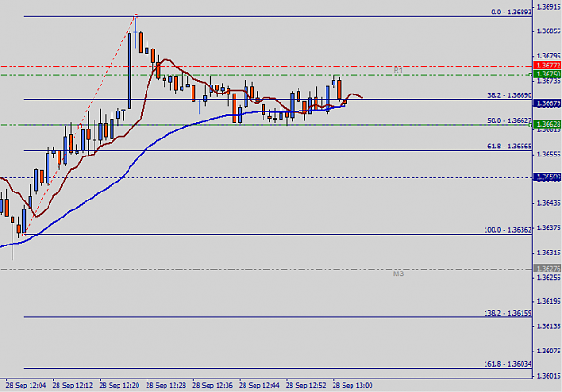This screenshot has width=562, height=392.
Task: Click price scale value 1.36555
Action: [x=549, y=154]
